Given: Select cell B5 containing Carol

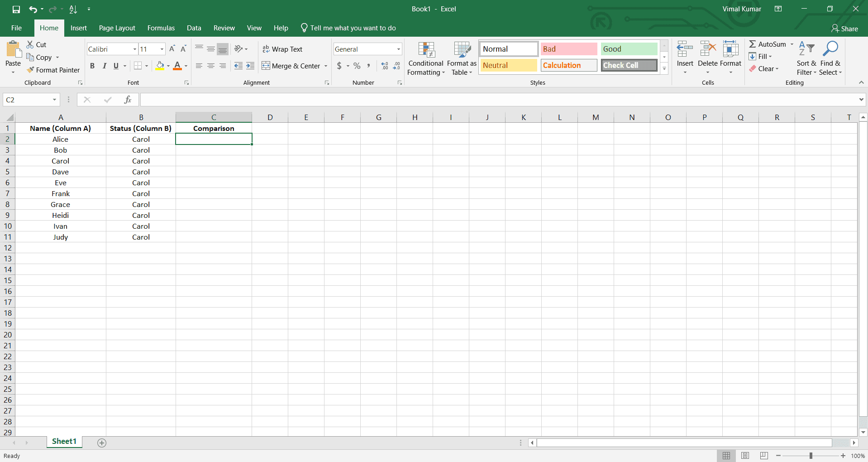Looking at the screenshot, I should (x=141, y=172).
